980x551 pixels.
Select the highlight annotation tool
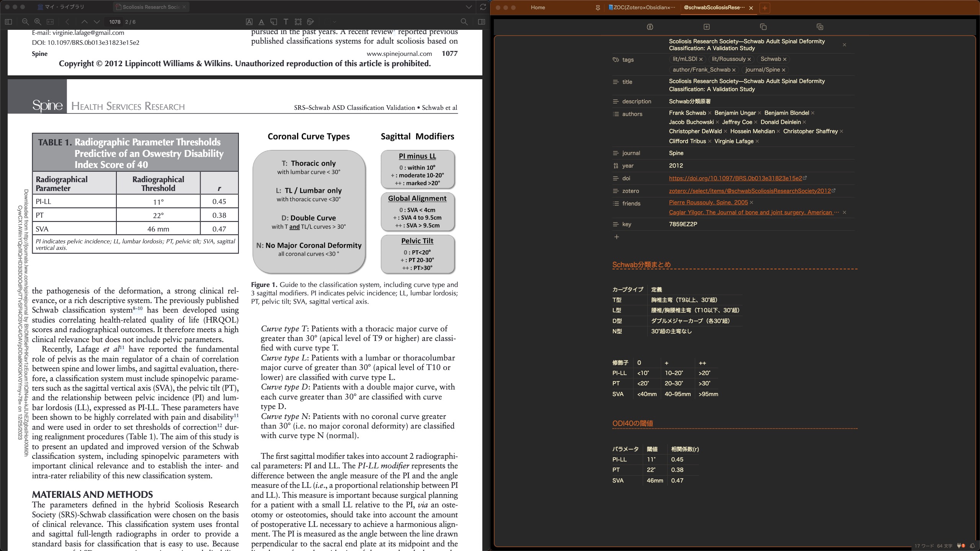[249, 22]
